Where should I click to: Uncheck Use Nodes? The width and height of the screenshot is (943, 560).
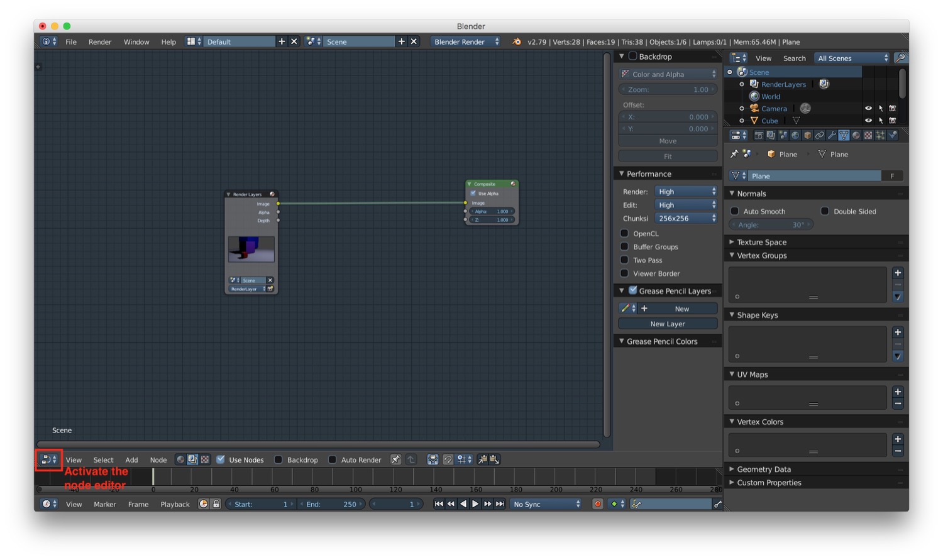[x=221, y=459]
